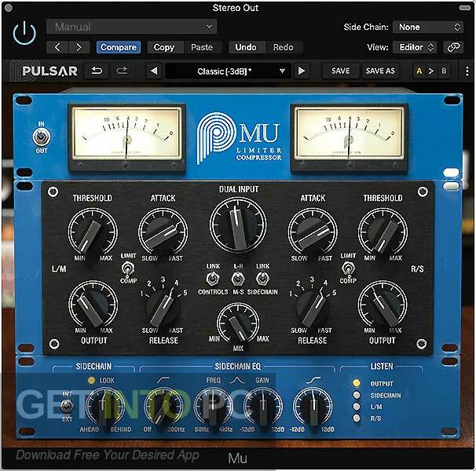The height and width of the screenshot is (471, 476).
Task: Open the Manual preset dropdown
Action: coord(131,27)
